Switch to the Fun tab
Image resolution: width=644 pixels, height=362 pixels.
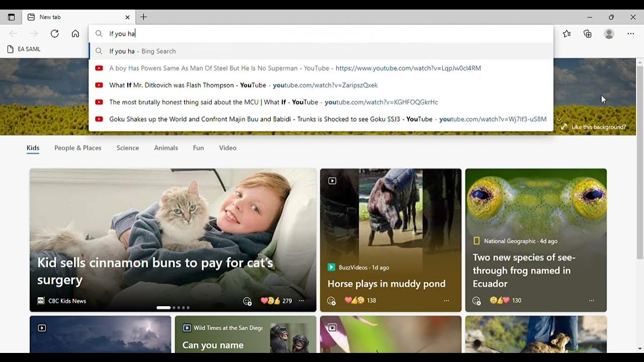tap(198, 148)
